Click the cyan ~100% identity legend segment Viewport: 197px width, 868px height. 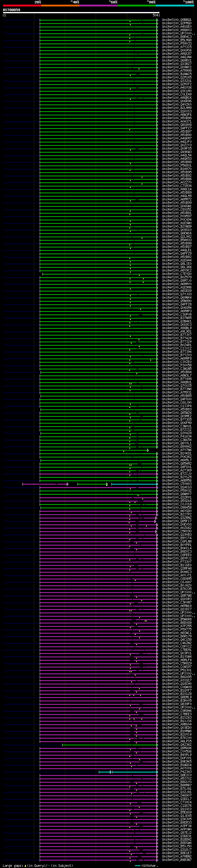pos(175,6)
